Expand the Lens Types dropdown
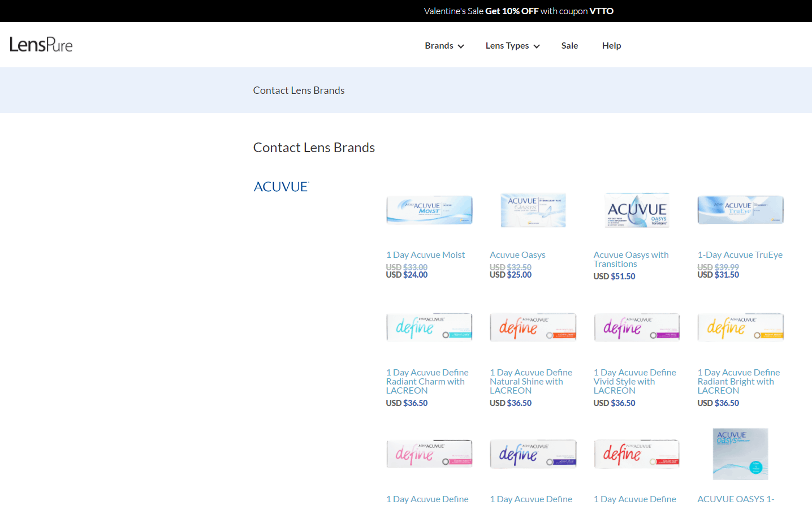 point(512,46)
